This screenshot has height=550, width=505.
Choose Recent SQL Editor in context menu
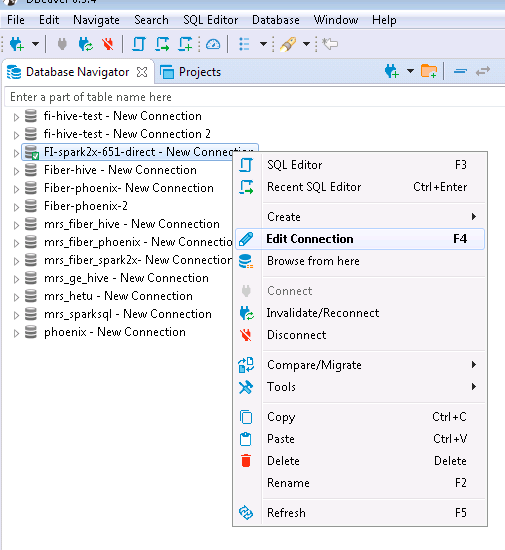pos(360,187)
